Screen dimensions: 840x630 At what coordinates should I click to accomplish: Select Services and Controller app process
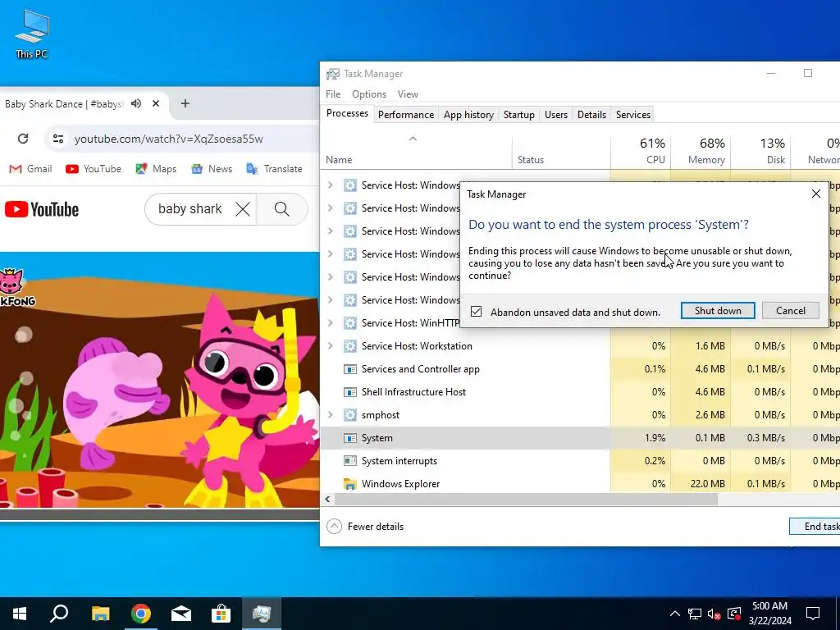pyautogui.click(x=580, y=369)
